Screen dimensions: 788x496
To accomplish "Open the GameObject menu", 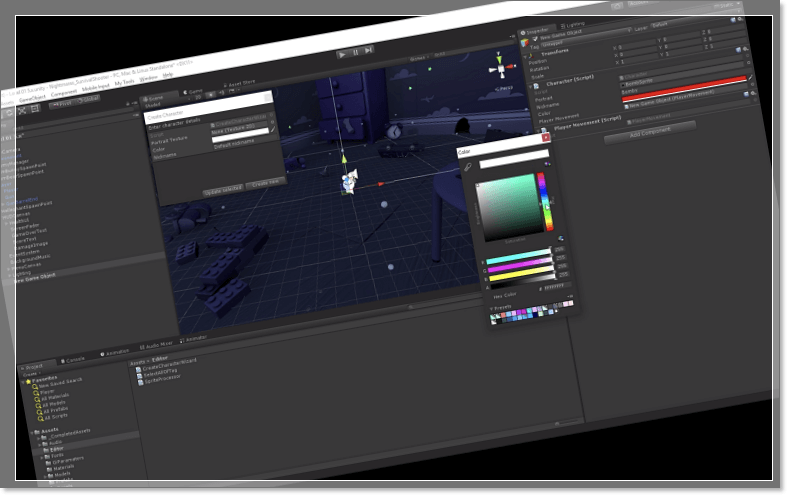I will pyautogui.click(x=33, y=99).
